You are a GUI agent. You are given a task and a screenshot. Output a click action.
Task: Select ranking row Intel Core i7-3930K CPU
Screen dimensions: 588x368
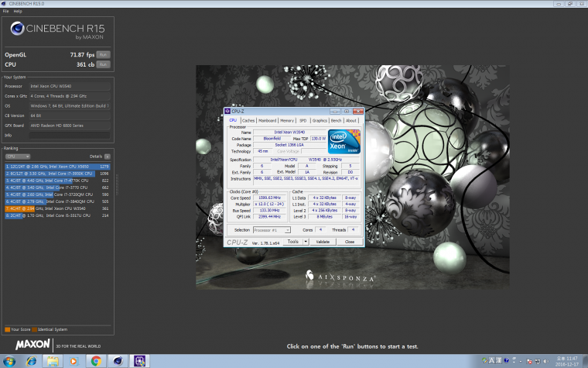[57, 174]
